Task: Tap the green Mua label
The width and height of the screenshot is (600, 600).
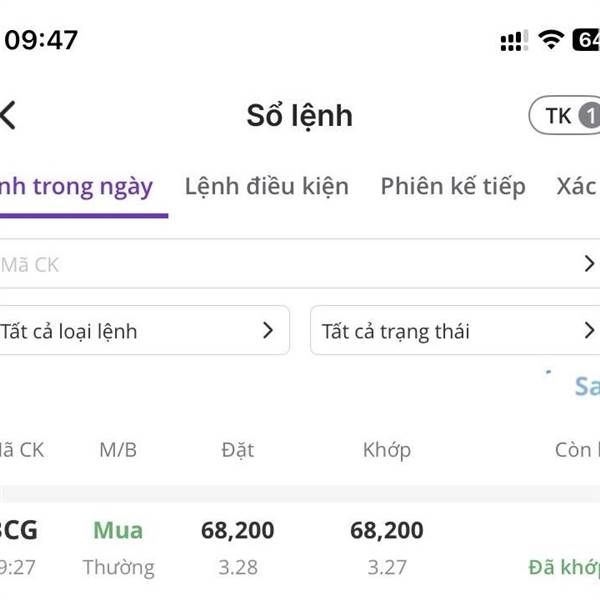Action: tap(118, 530)
